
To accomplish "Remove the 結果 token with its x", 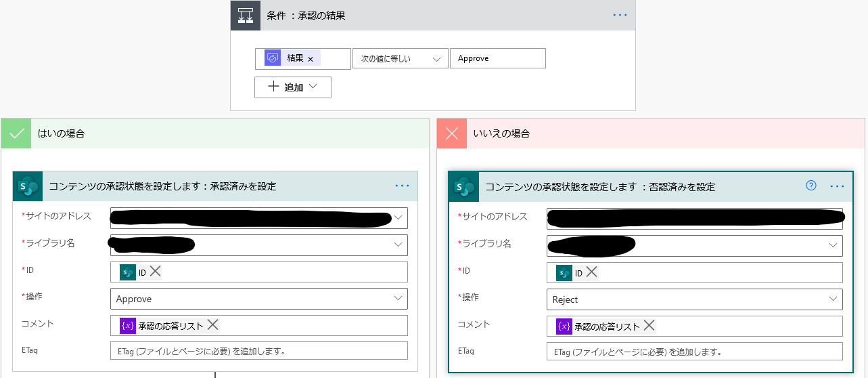I will click(311, 59).
